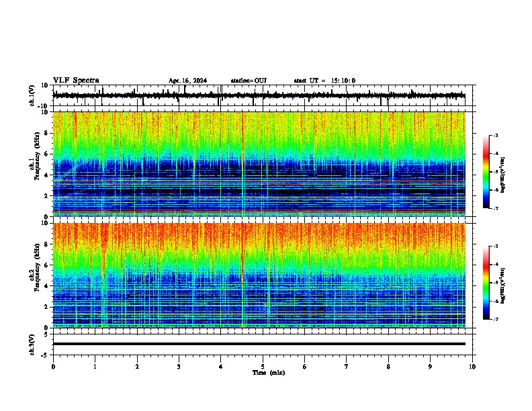Image resolution: width=532 pixels, height=411 pixels.
Task: Click the "5" tick on the time axis
Action: pos(263,367)
